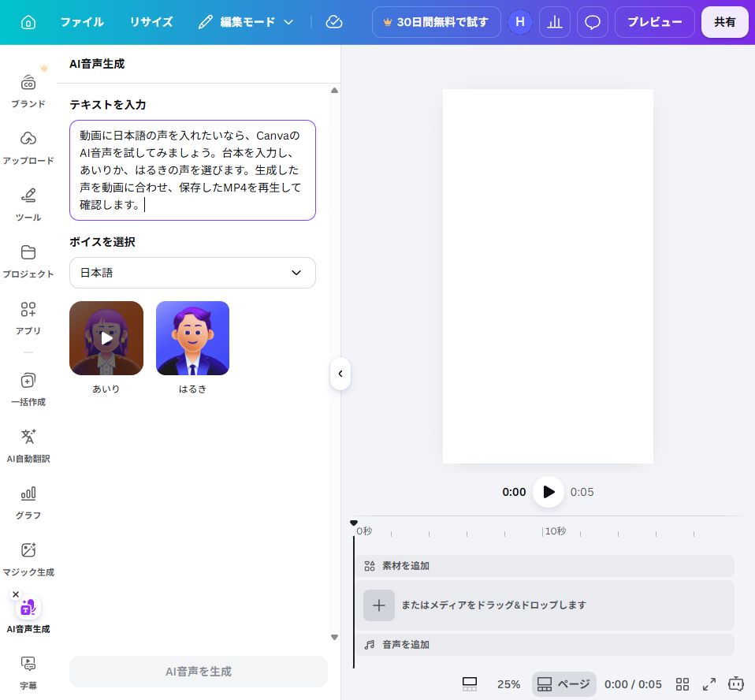
Task: Click the ボイスを選択 heading
Action: pyautogui.click(x=102, y=242)
